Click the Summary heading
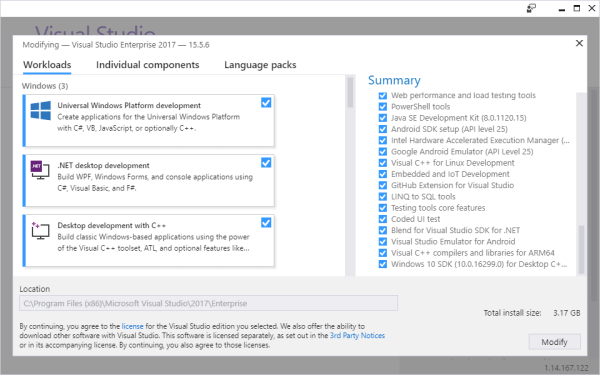The width and height of the screenshot is (600, 375). point(394,80)
